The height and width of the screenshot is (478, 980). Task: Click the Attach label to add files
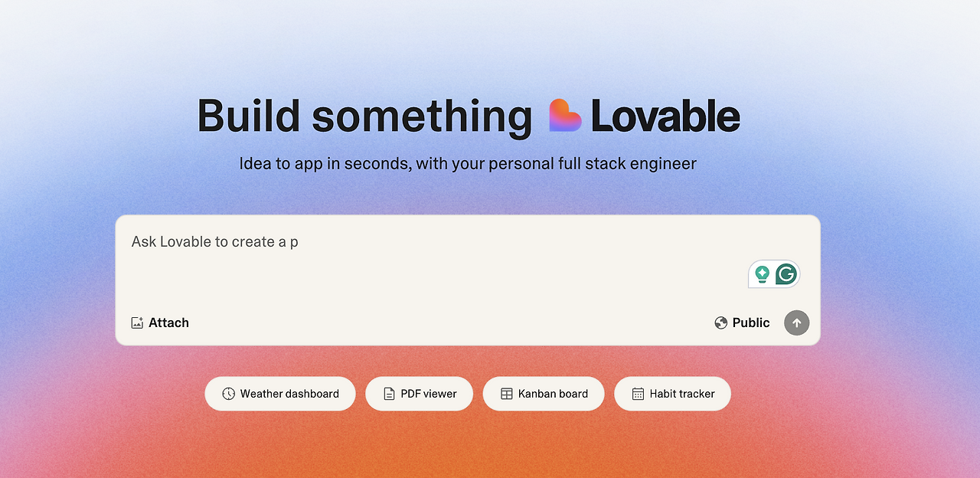168,322
